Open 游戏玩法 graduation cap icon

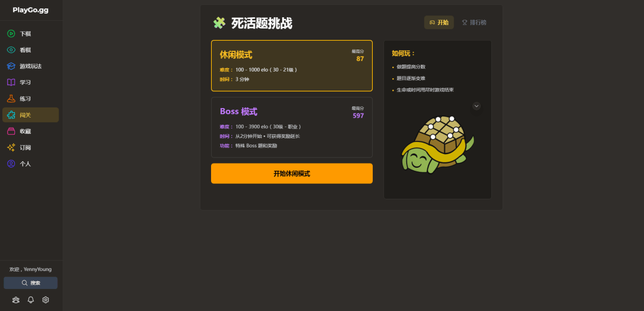click(x=11, y=66)
